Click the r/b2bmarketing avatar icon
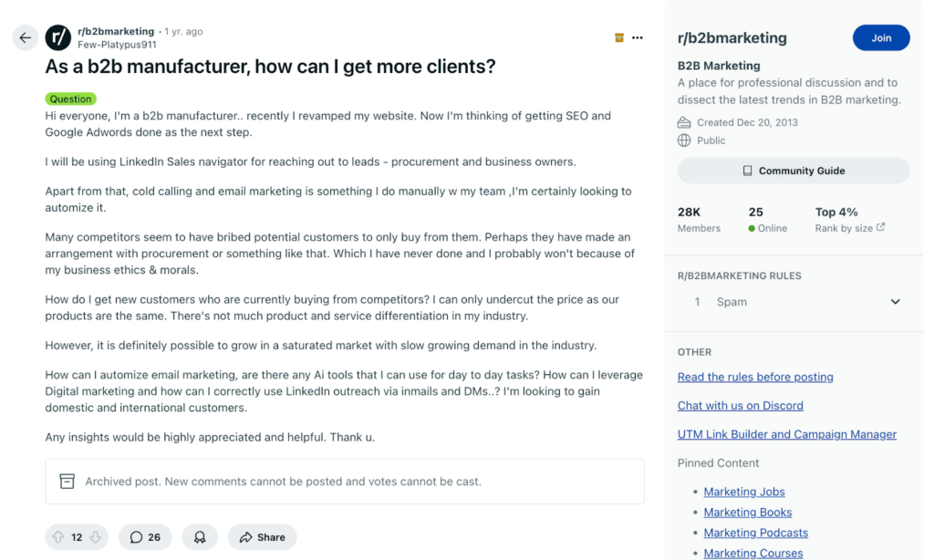 click(x=57, y=37)
